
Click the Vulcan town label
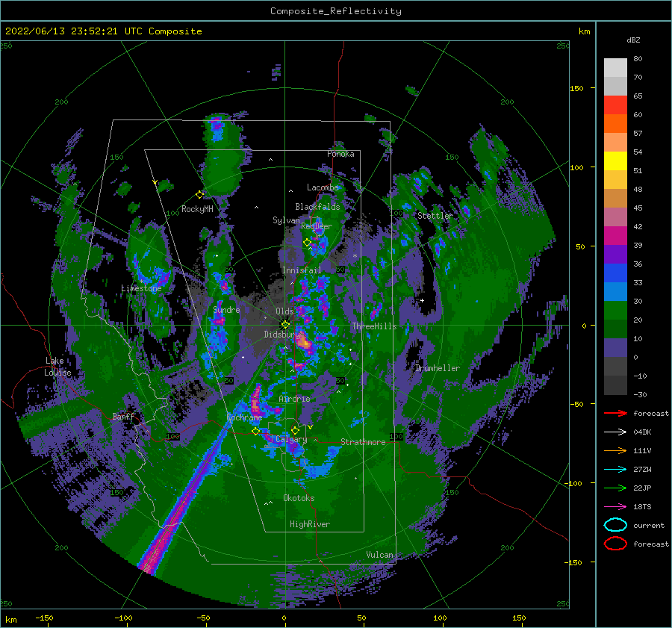point(379,555)
